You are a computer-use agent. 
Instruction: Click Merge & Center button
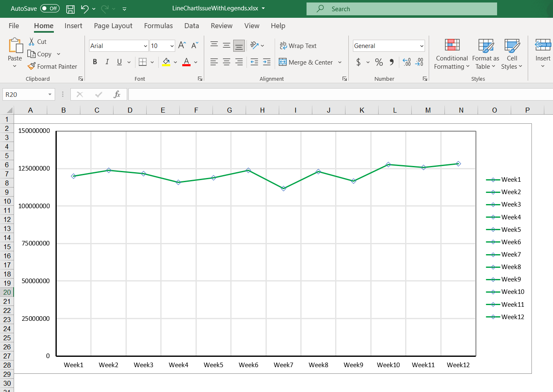coord(306,62)
